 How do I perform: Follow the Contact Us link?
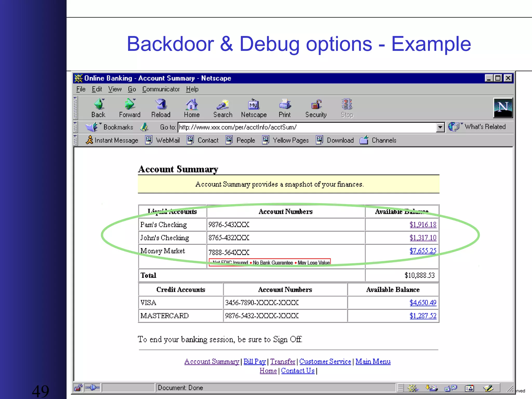click(x=298, y=371)
